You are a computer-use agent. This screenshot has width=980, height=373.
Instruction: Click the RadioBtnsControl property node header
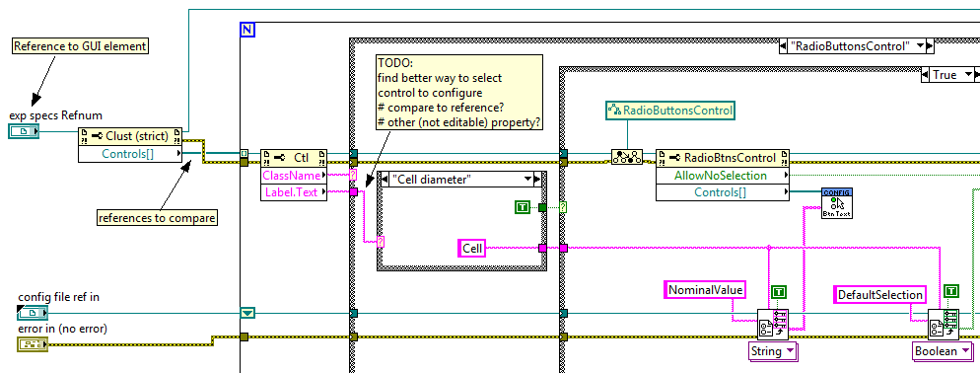pyautogui.click(x=723, y=158)
